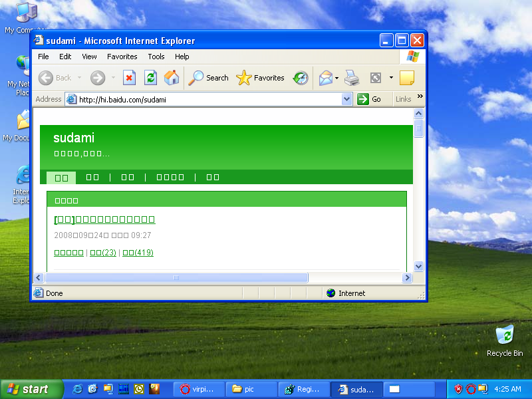Open the Windows Start menu
The width and height of the screenshot is (532, 399).
click(31, 389)
